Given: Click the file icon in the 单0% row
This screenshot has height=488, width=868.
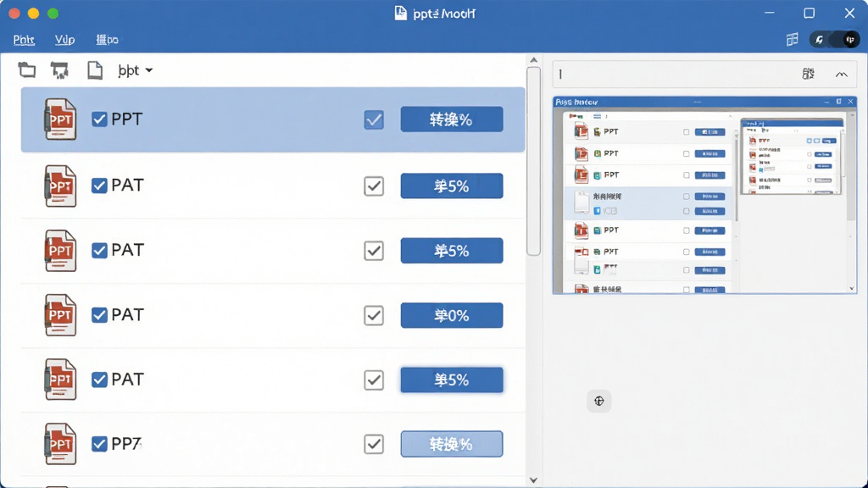Looking at the screenshot, I should (x=60, y=315).
